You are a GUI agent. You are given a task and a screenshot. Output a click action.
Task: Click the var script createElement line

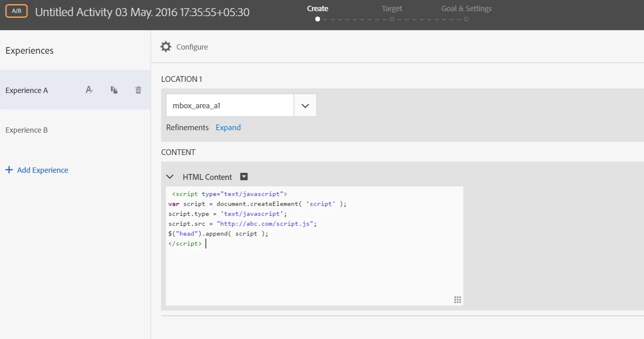pos(257,204)
